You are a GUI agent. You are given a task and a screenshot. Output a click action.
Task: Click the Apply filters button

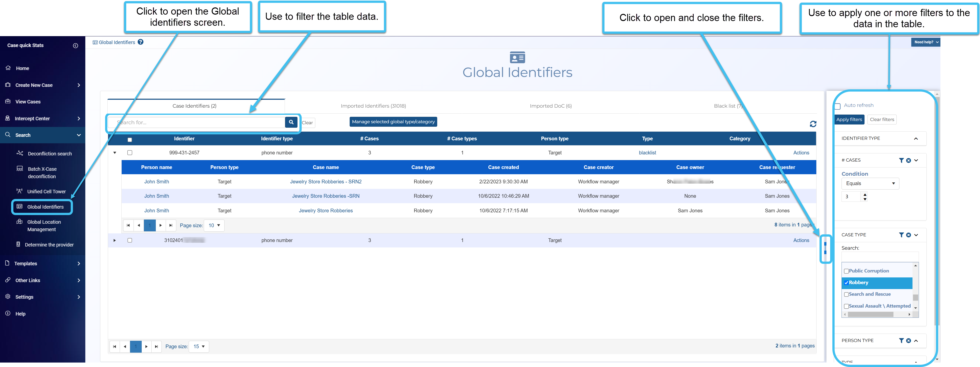(x=849, y=120)
